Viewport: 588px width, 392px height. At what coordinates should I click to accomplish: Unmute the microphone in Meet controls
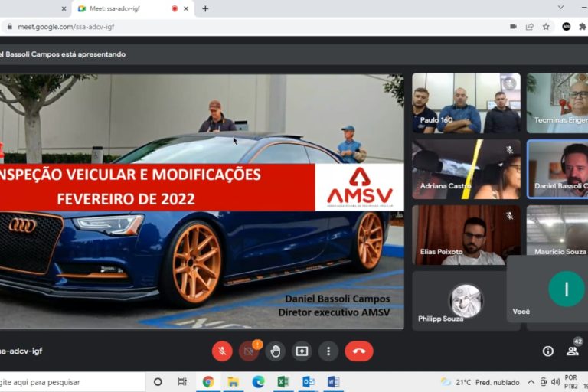[x=222, y=351]
